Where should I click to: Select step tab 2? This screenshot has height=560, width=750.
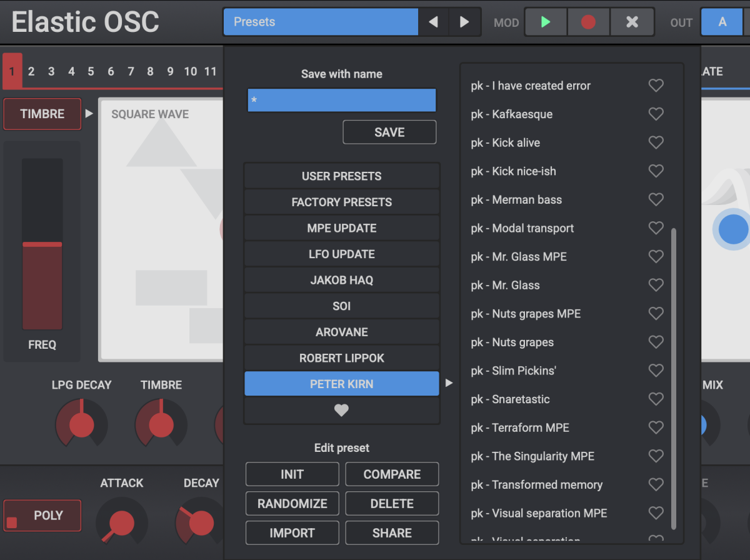[31, 71]
